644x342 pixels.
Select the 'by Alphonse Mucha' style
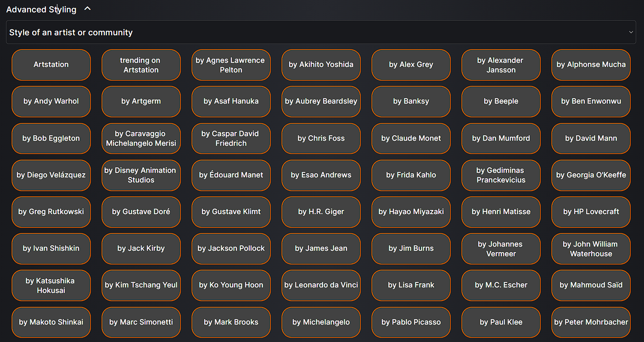[591, 65]
